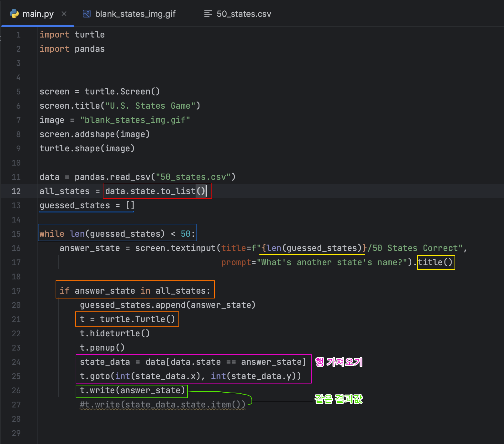This screenshot has height=444, width=504.
Task: Click line number 19 in gutter
Action: click(16, 291)
